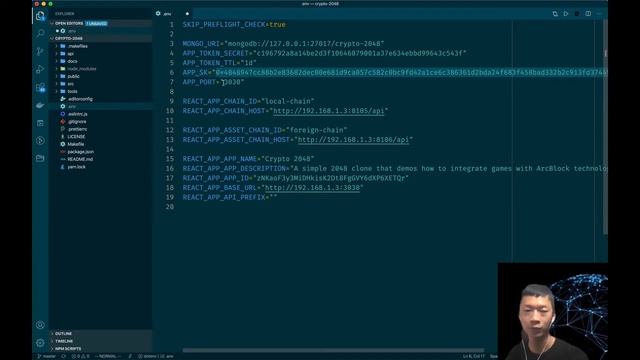The width and height of the screenshot is (640, 360).
Task: Click the folder icon at activity bar bottom
Action: point(40,158)
